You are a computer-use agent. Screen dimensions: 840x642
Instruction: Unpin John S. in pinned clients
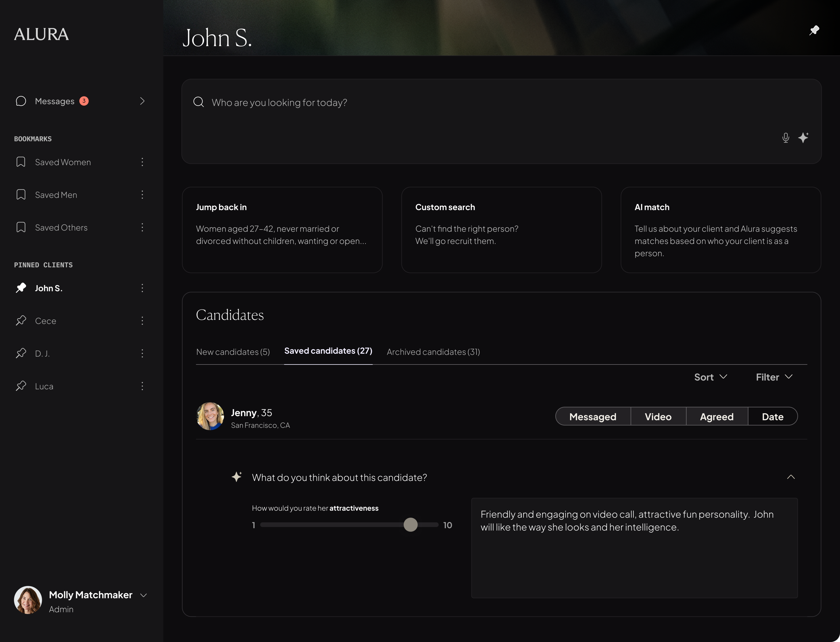click(x=21, y=288)
